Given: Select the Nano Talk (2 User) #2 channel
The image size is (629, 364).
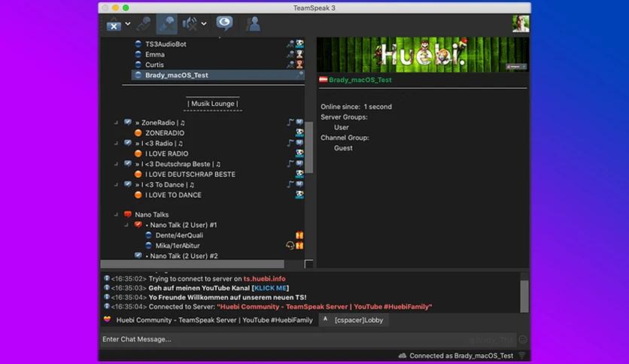Looking at the screenshot, I should point(184,256).
